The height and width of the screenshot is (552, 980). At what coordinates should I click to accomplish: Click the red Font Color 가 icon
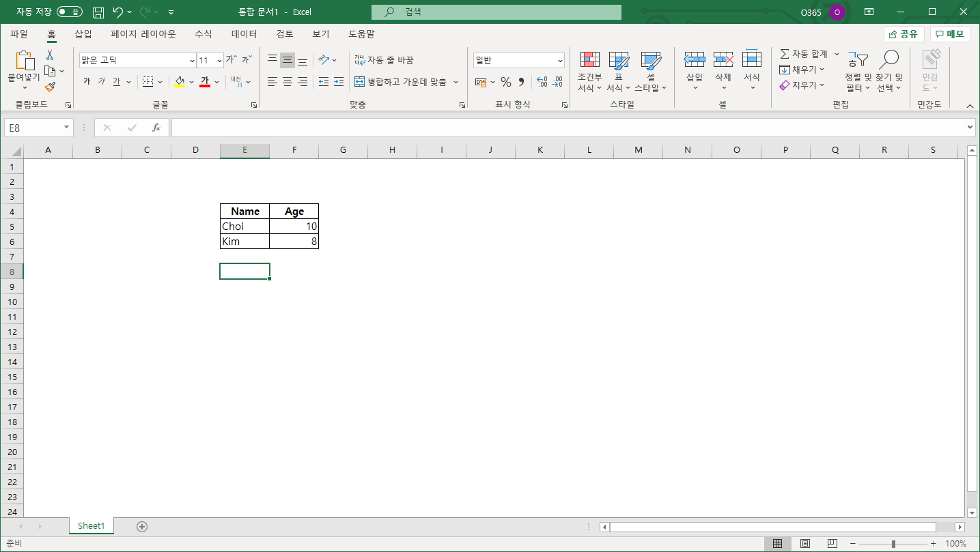pos(205,82)
